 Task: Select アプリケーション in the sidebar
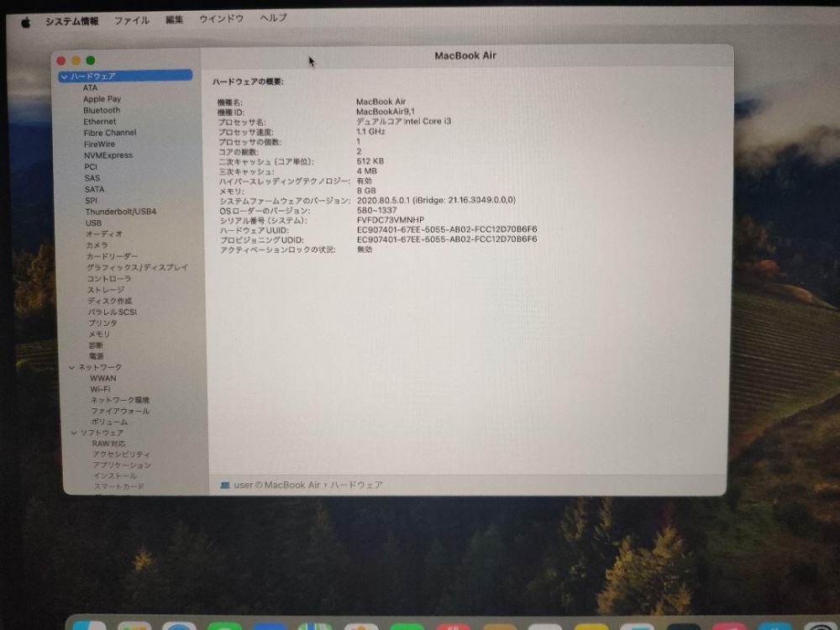click(x=122, y=465)
